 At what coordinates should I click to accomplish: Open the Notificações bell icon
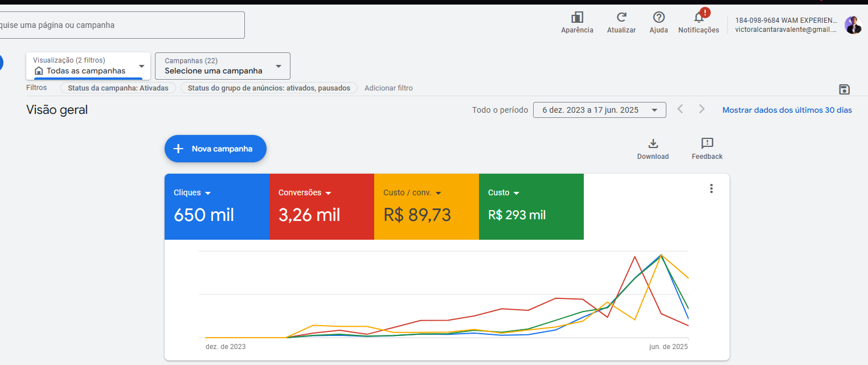click(x=698, y=18)
